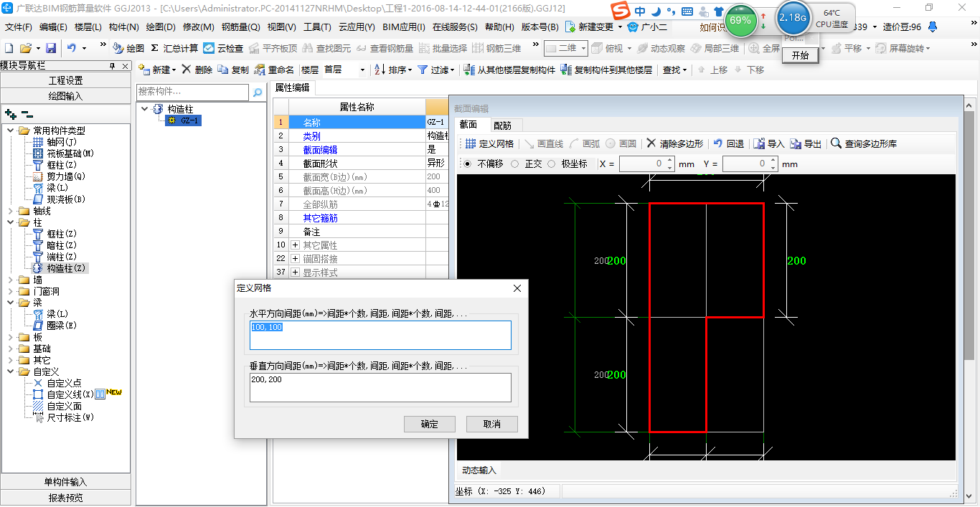The width and height of the screenshot is (980, 507).
Task: Click 复制 copy in component toolbar
Action: (x=234, y=70)
